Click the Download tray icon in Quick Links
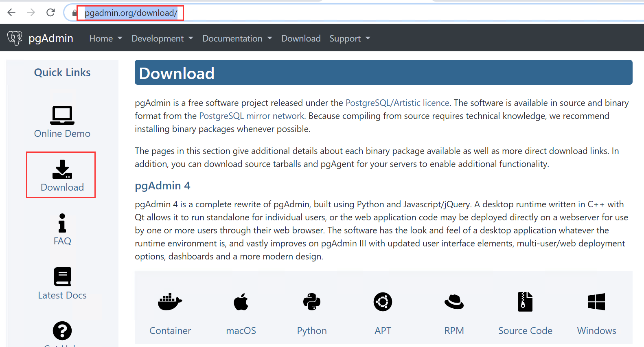 [x=62, y=169]
